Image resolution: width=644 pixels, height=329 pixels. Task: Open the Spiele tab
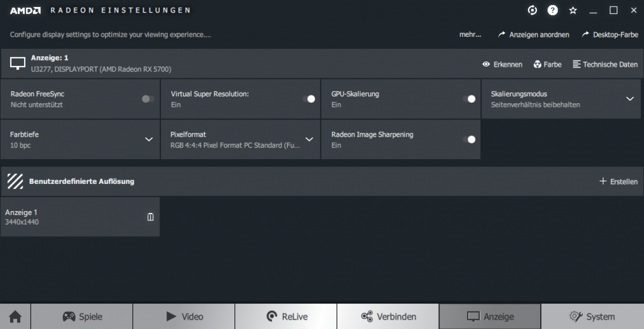82,316
